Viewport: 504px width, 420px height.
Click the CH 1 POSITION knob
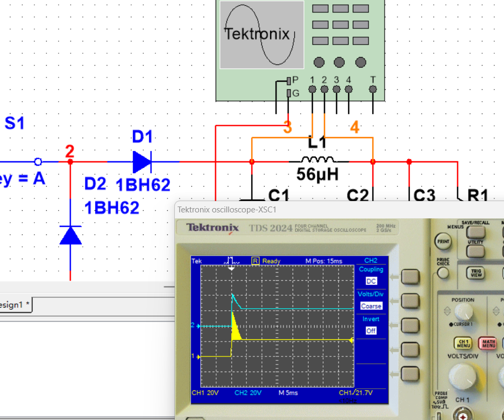click(464, 311)
